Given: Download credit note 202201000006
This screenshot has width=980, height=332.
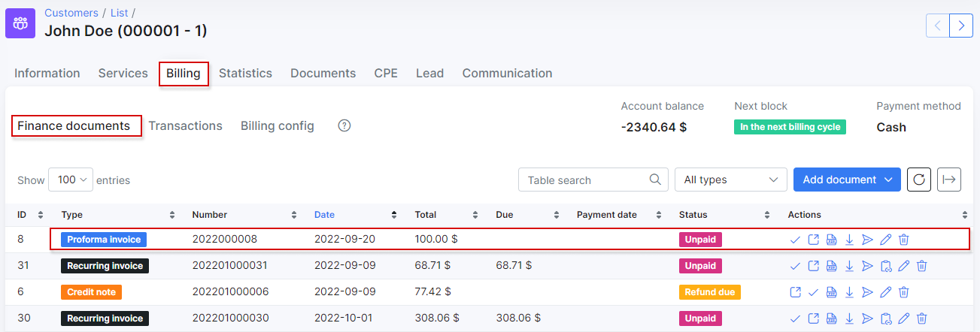Looking at the screenshot, I should click(x=849, y=292).
